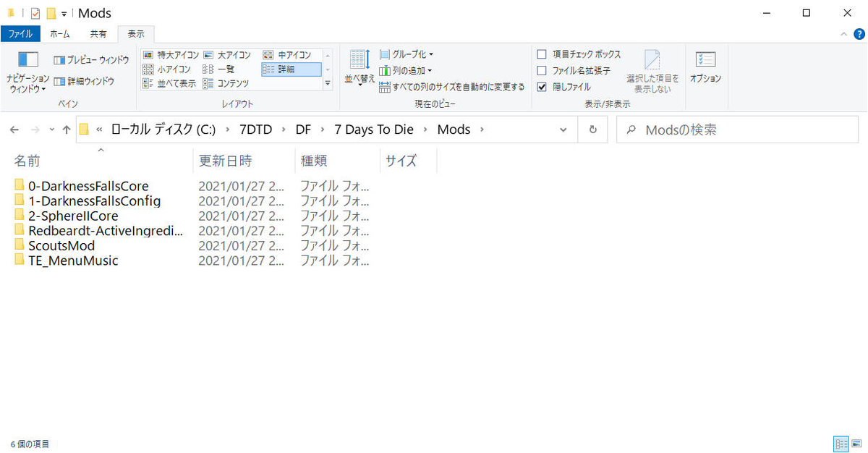The height and width of the screenshot is (453, 868).
Task: Open ribbon help question mark
Action: (x=858, y=34)
